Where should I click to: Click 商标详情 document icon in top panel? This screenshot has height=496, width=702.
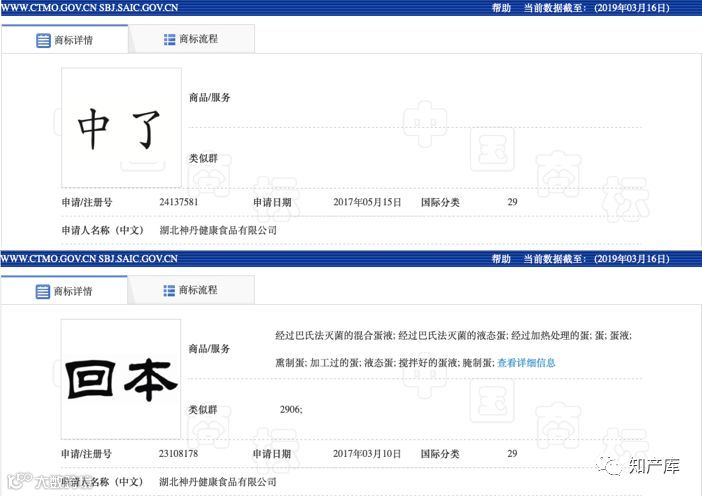click(x=43, y=40)
